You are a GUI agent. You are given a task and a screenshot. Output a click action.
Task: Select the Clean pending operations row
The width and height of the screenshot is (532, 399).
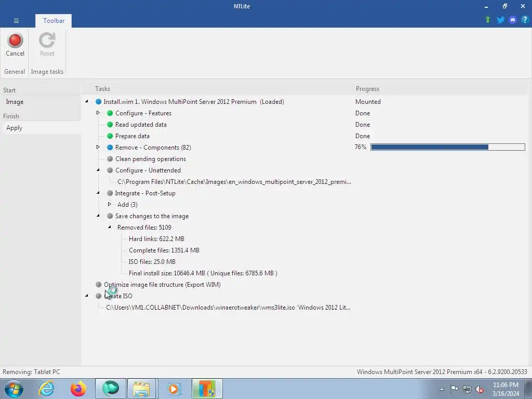click(150, 159)
